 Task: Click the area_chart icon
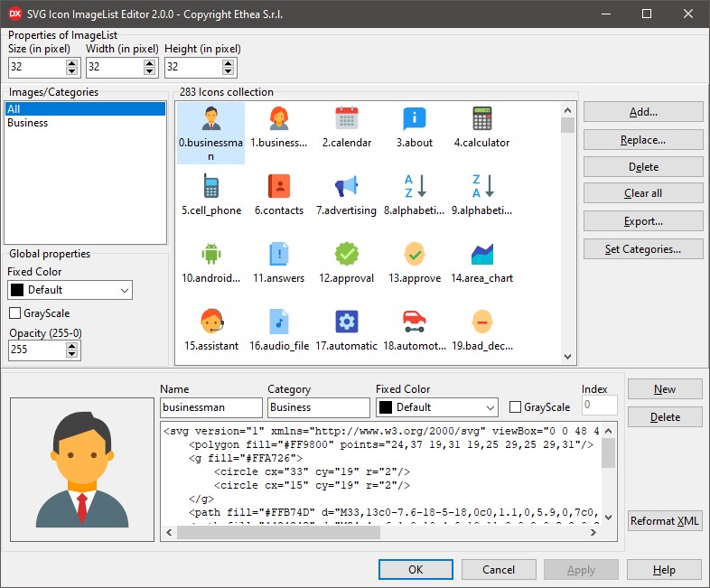(481, 254)
